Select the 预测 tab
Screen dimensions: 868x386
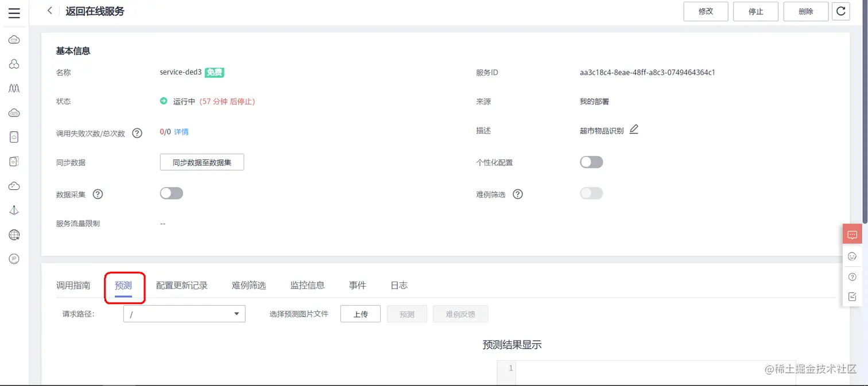click(x=123, y=285)
